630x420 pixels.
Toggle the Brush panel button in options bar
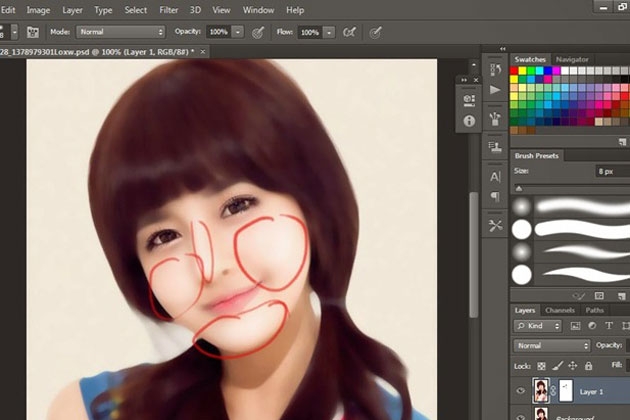(31, 32)
